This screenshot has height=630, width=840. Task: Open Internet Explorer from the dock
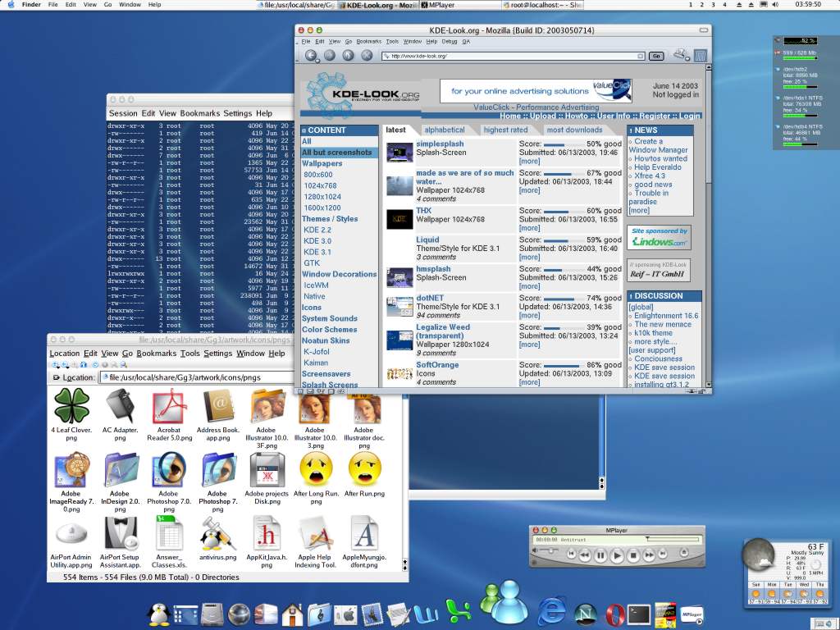coord(552,612)
